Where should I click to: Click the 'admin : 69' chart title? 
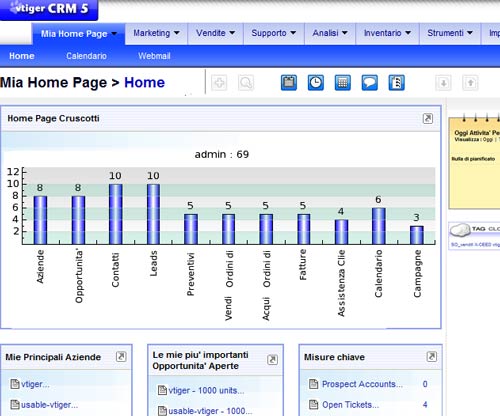pyautogui.click(x=222, y=154)
